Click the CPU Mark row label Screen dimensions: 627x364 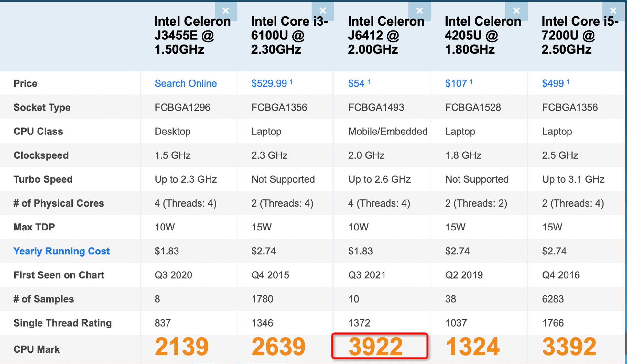click(x=37, y=349)
